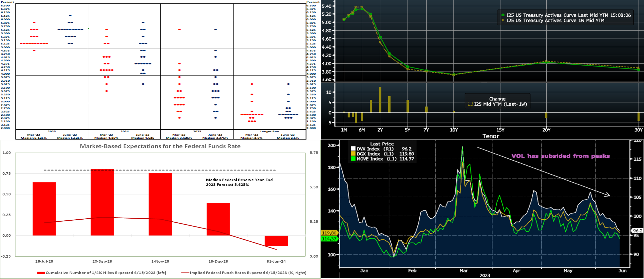
Task: Click the red Cumulative Number of Hikes legend swatch
Action: pos(41,273)
